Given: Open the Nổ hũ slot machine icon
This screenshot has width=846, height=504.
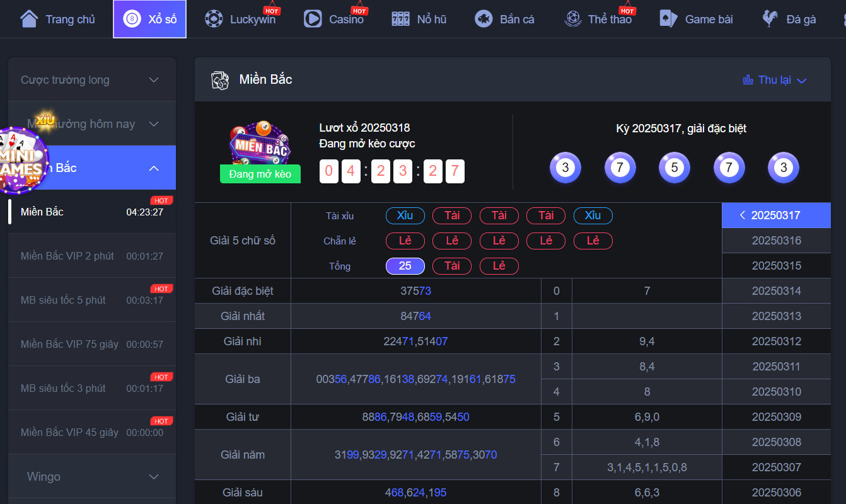Looking at the screenshot, I should 400,19.
